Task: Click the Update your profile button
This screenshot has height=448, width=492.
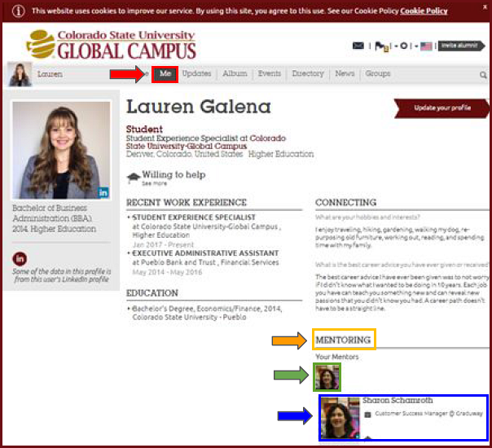Action: click(441, 108)
